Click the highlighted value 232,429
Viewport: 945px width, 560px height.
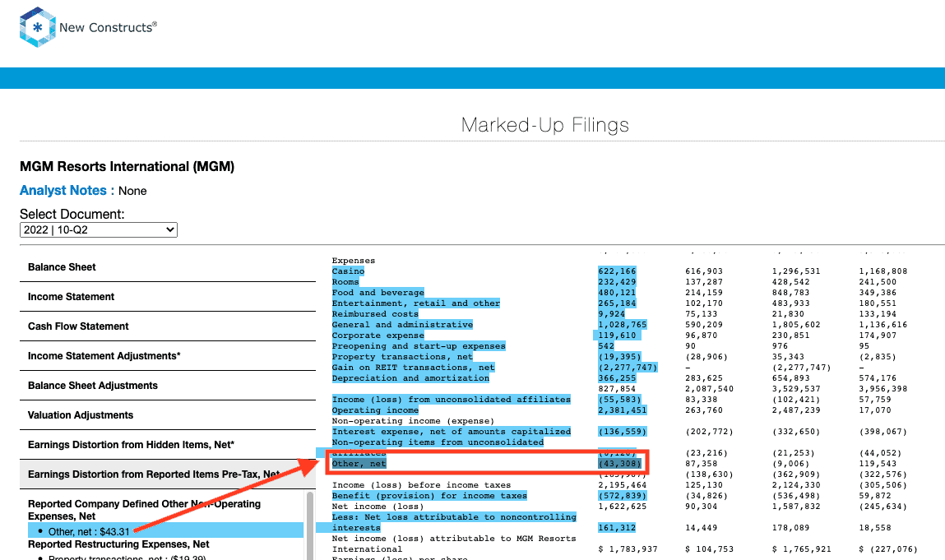coord(617,282)
